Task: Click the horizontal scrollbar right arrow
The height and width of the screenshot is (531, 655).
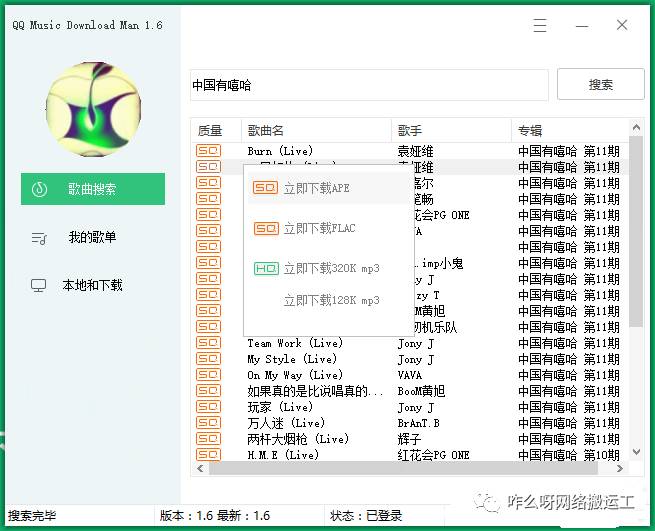Action: [x=620, y=469]
